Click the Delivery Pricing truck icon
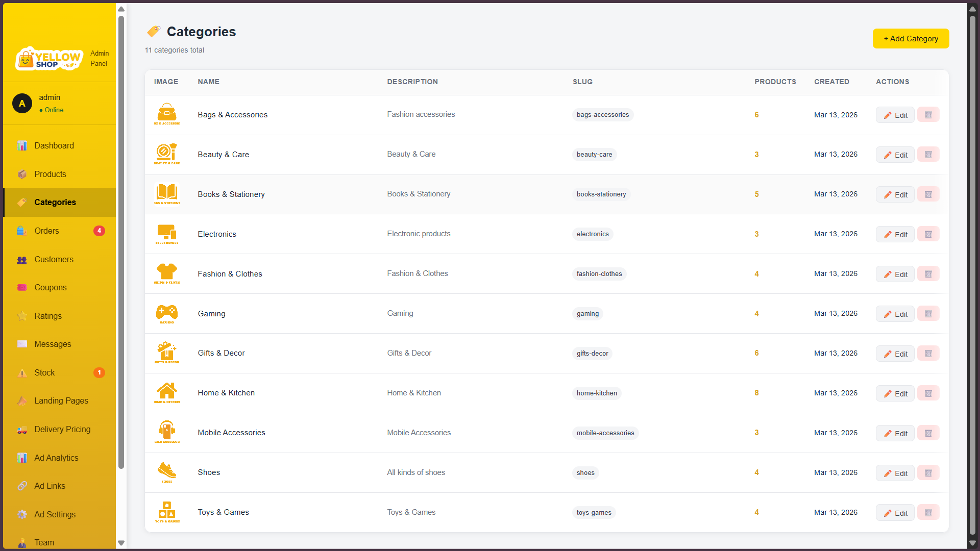The width and height of the screenshot is (980, 551). pos(22,430)
